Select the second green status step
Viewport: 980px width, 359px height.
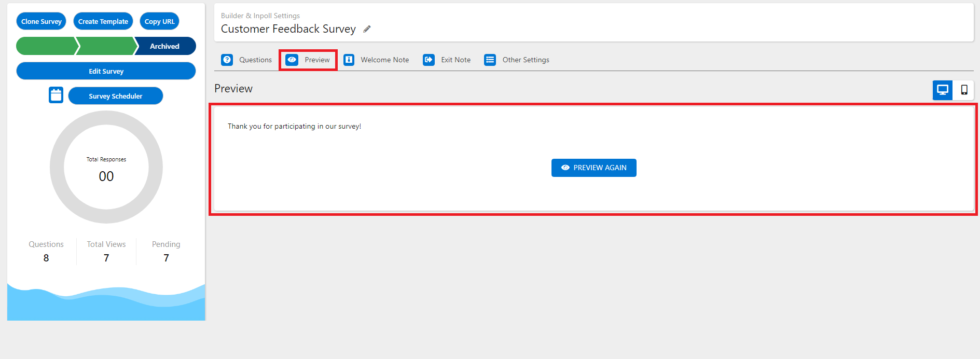(x=106, y=46)
